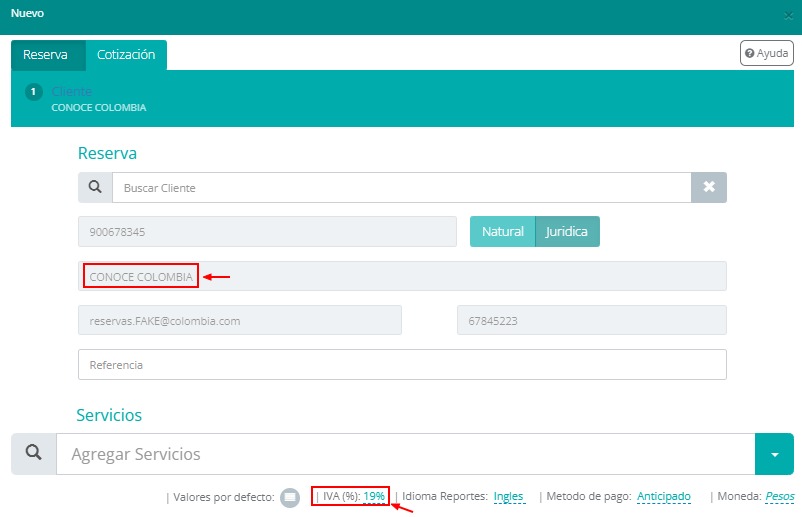
Task: Switch to the Cotización tab
Action: (126, 55)
